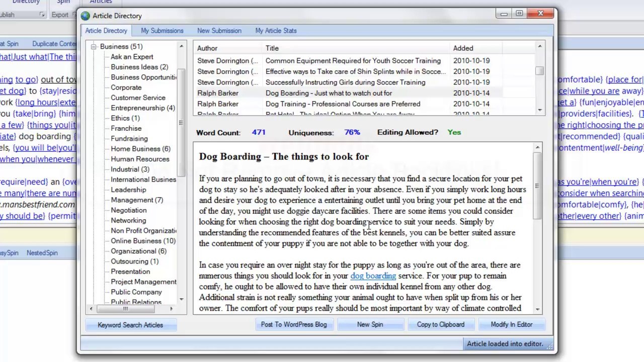Click the Keyword Search Articles button

click(x=130, y=325)
